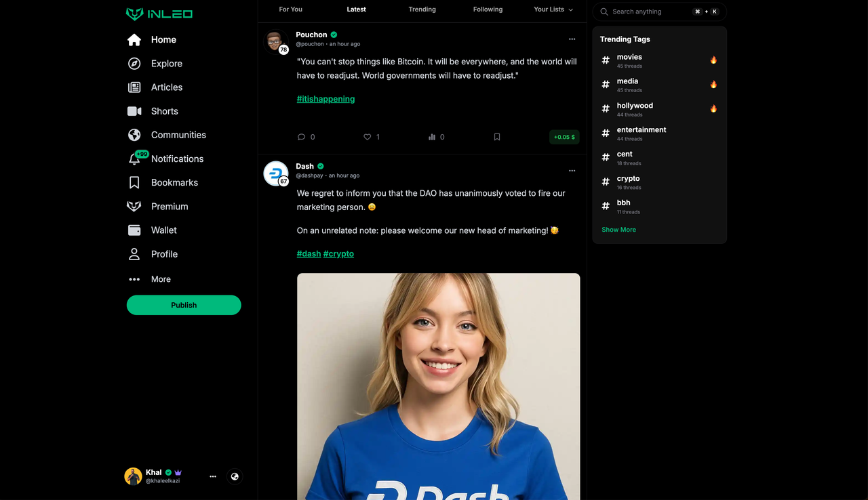Screen dimensions: 868x500
Task: Expand the Your Lists dropdown
Action: [x=553, y=9]
